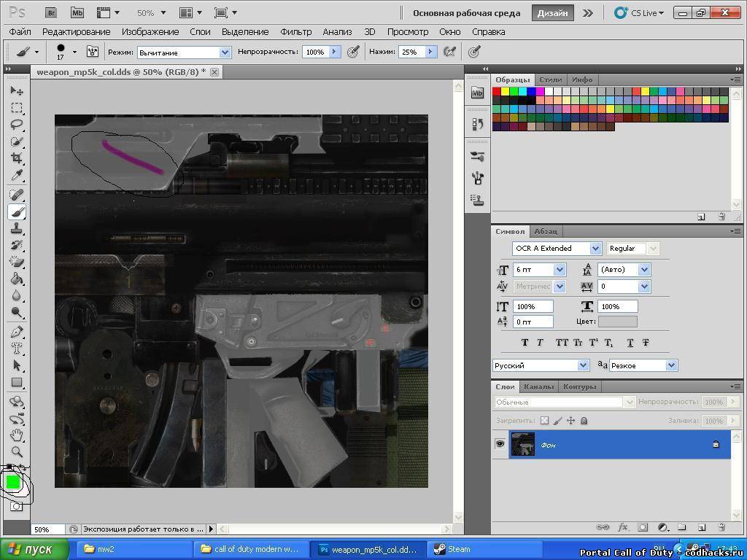Open Нажим flow slider arrow
Screen dimensions: 747x560
pyautogui.click(x=430, y=52)
